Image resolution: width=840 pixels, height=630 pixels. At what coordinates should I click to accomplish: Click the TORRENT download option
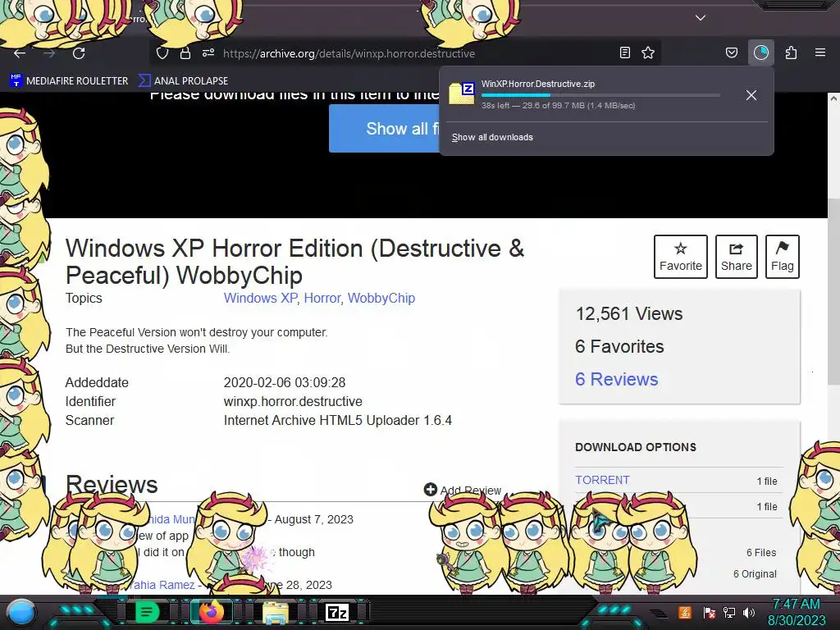click(x=602, y=480)
